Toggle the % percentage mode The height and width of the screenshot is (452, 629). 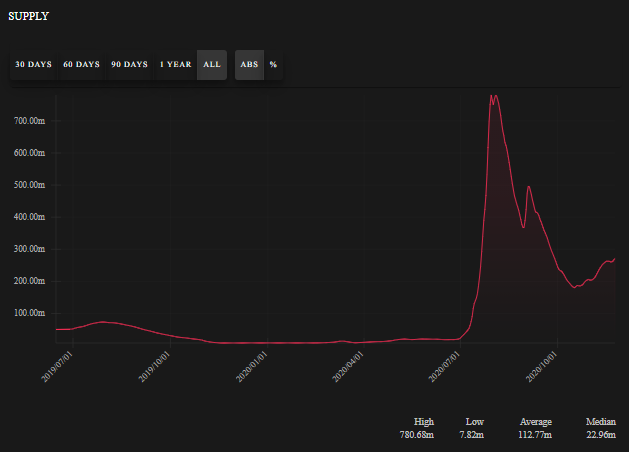273,65
